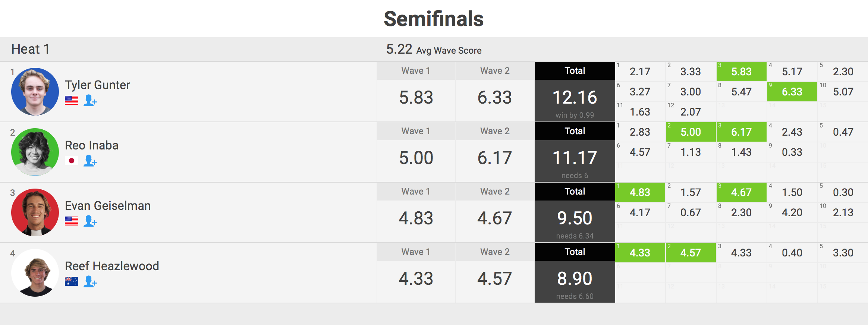
Task: Follow Tyler Gunter with the add-person icon
Action: (x=90, y=101)
